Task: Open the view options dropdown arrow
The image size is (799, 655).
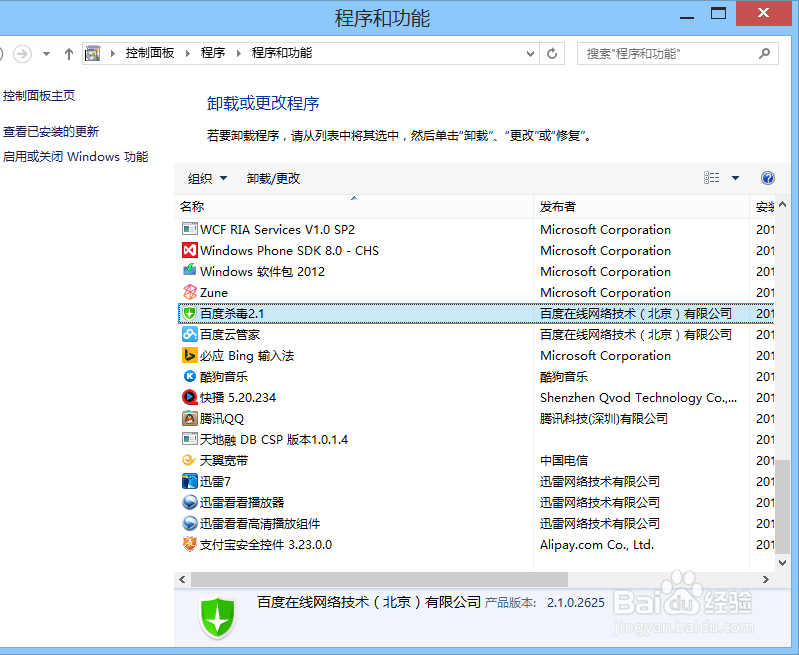Action: tap(735, 178)
